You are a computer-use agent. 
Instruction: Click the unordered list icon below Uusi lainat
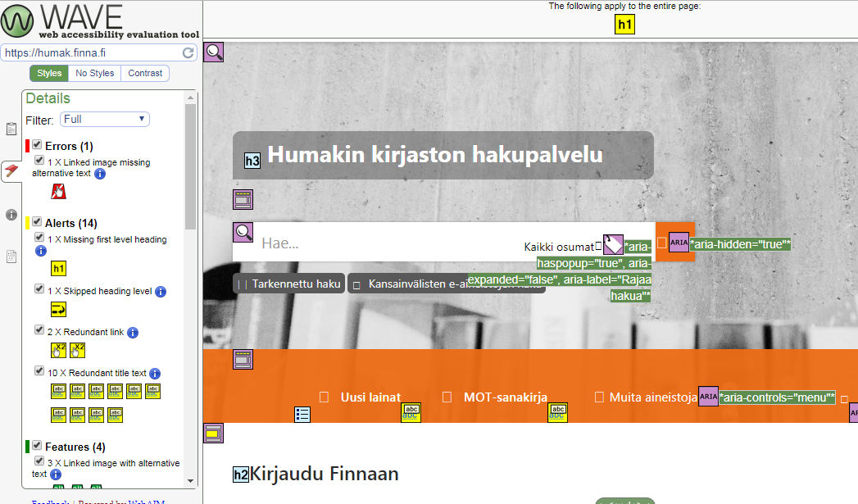pyautogui.click(x=302, y=414)
